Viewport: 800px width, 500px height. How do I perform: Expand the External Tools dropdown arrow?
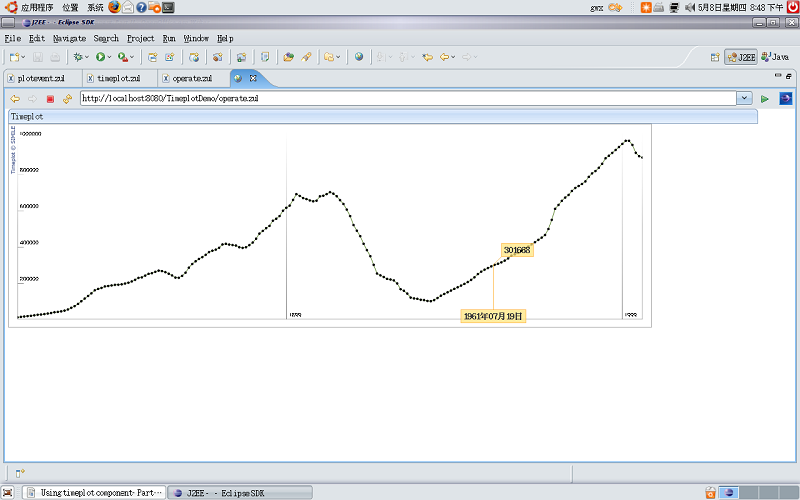point(132,57)
